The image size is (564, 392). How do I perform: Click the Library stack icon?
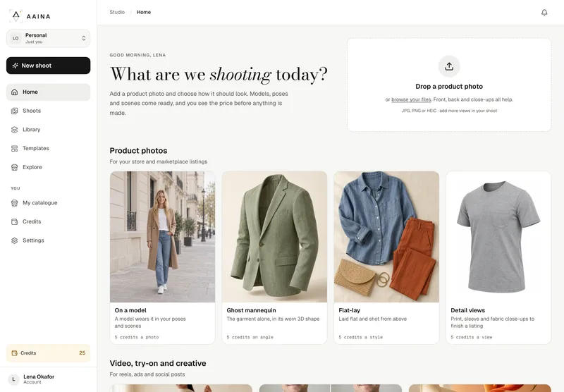(14, 130)
